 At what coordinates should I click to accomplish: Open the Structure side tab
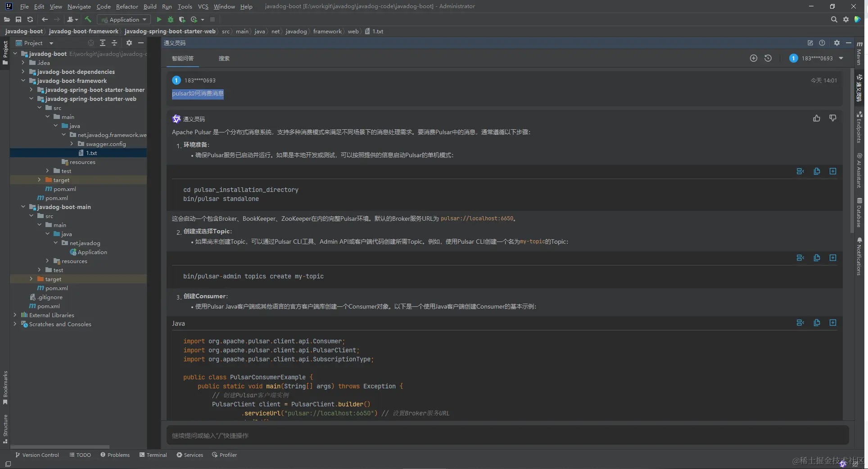click(5, 429)
